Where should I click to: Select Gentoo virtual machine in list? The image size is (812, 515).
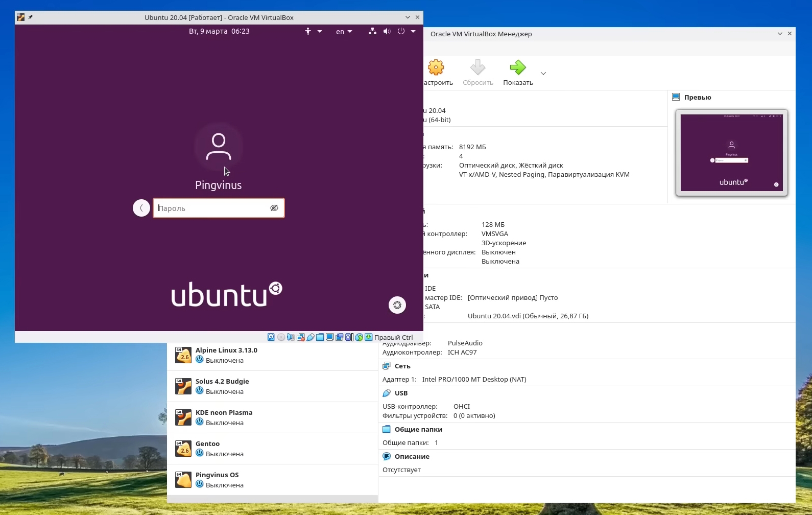pos(272,449)
